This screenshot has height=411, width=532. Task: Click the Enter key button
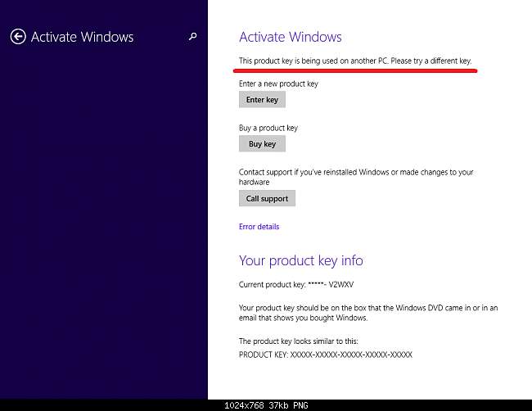(262, 100)
